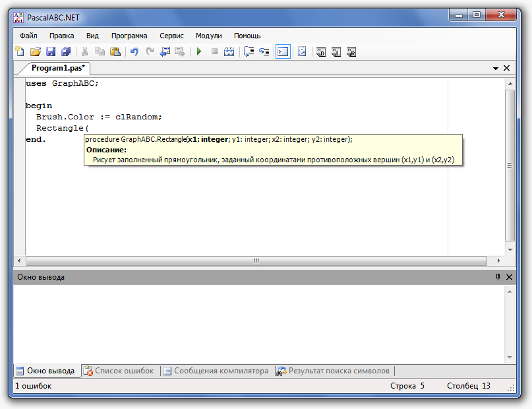The width and height of the screenshot is (532, 409).
Task: Open the Файл menu
Action: point(28,36)
